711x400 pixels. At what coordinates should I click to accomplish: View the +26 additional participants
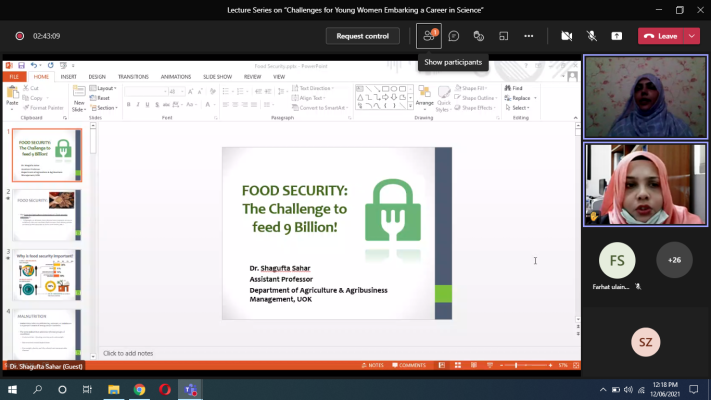pos(674,260)
